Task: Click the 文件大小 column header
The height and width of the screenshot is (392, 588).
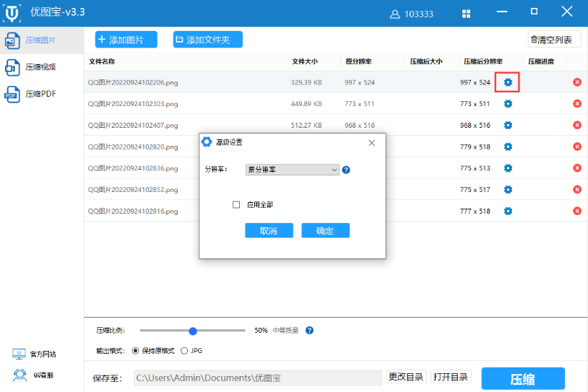Action: tap(305, 61)
